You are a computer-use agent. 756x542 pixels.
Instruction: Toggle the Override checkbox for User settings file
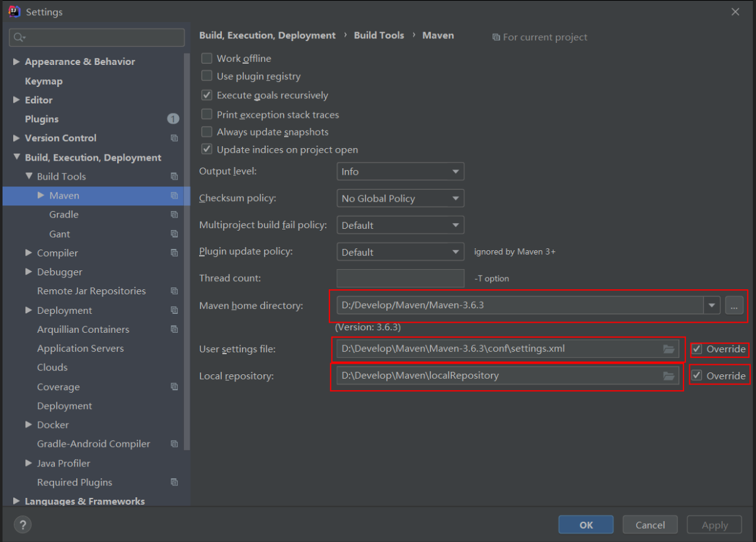[x=697, y=349]
